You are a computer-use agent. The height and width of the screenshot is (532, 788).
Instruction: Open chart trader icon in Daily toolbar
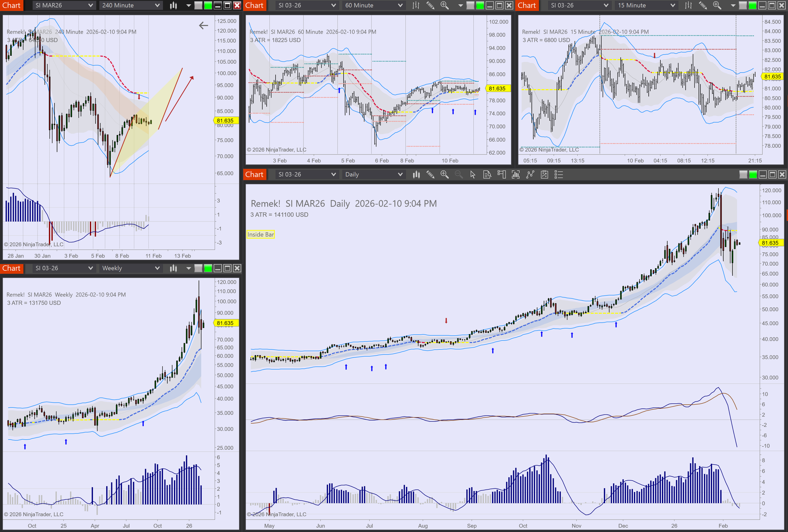[501, 175]
